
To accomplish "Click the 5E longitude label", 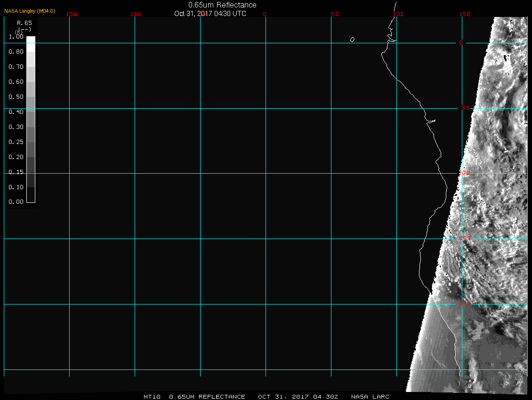I will (335, 14).
